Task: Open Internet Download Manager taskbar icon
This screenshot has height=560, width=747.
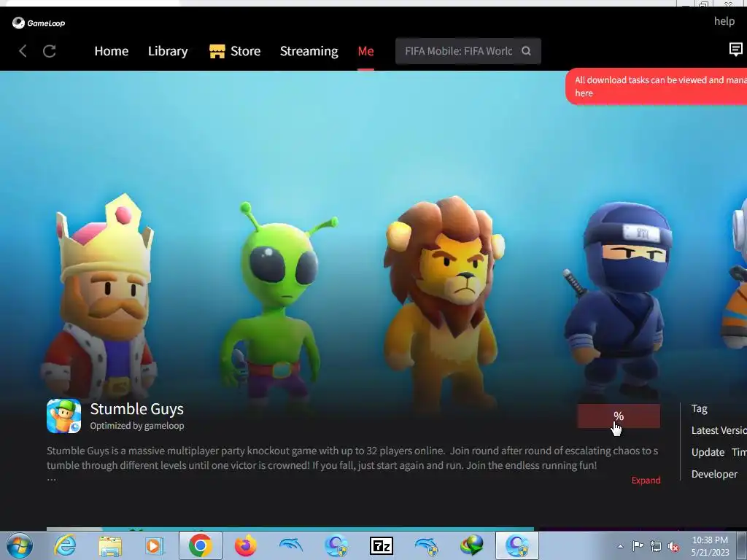Action: click(x=472, y=545)
